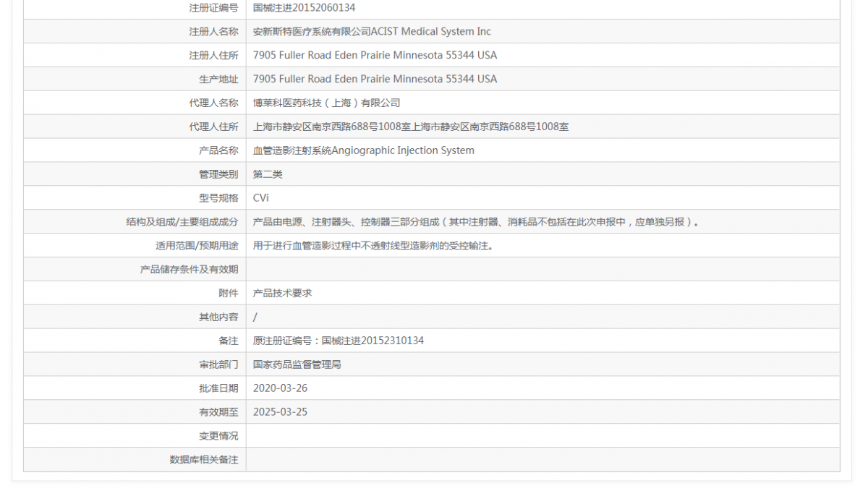Click management category value 第二类
The image size is (868, 491).
(x=268, y=174)
